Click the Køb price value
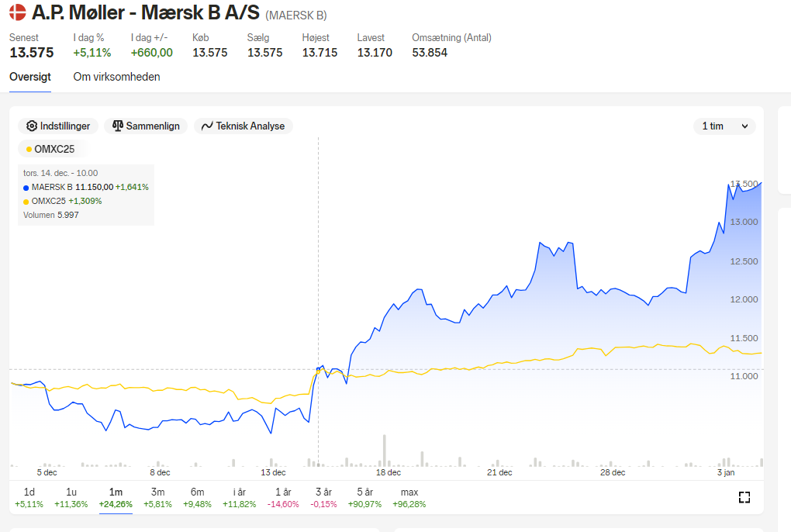791x532 pixels. (210, 53)
